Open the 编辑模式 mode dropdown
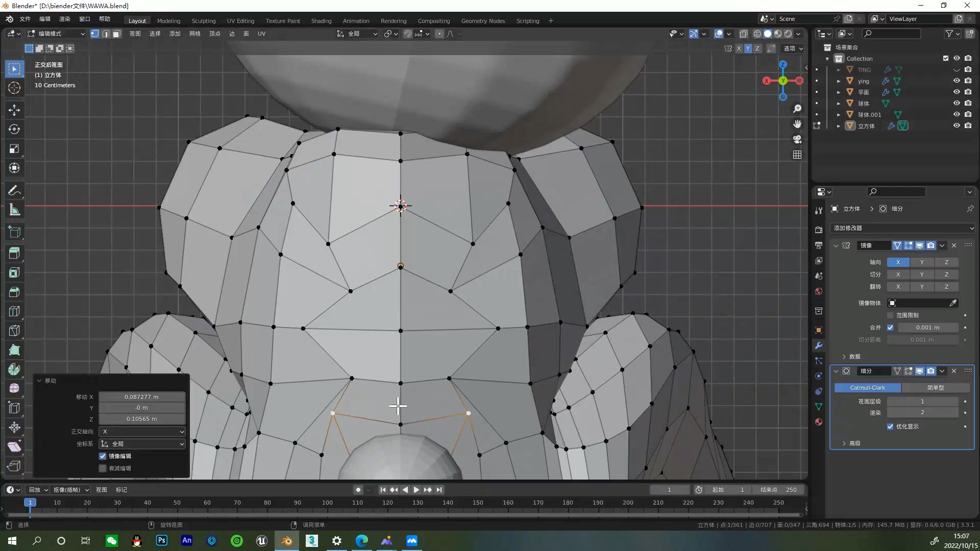This screenshot has width=980, height=551. click(x=56, y=34)
